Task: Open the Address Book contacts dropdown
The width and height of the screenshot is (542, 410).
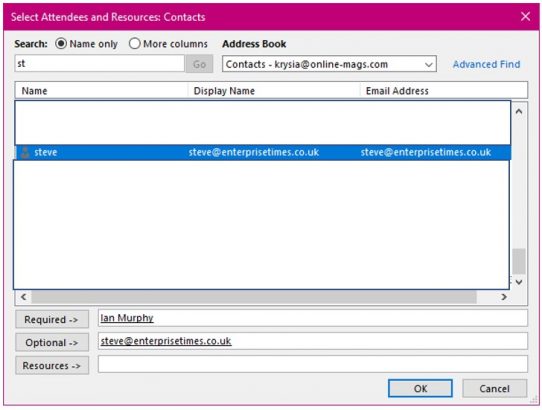Action: (329, 64)
